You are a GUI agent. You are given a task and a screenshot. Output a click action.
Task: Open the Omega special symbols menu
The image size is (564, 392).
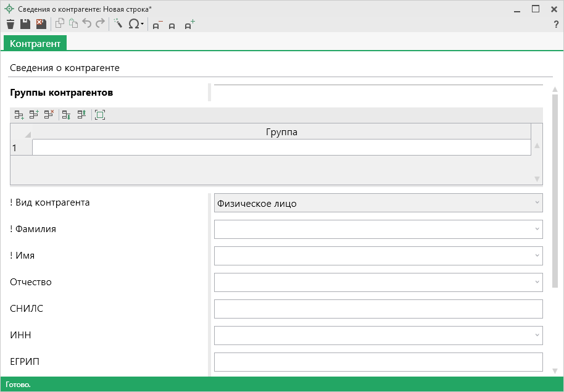click(136, 24)
